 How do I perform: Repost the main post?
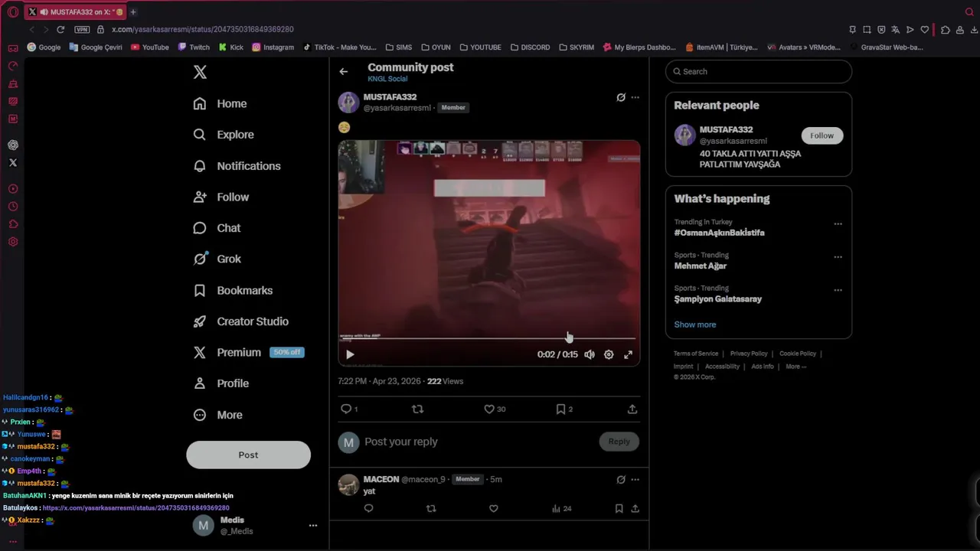click(x=417, y=409)
